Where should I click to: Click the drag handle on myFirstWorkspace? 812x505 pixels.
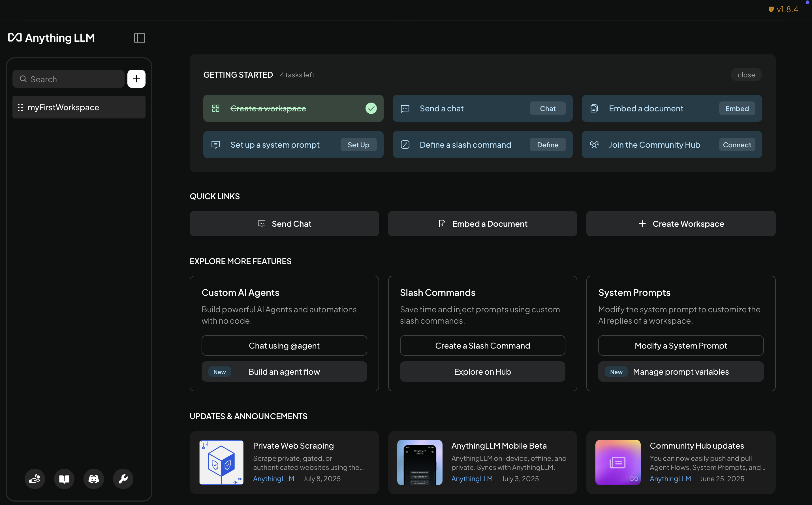(20, 107)
